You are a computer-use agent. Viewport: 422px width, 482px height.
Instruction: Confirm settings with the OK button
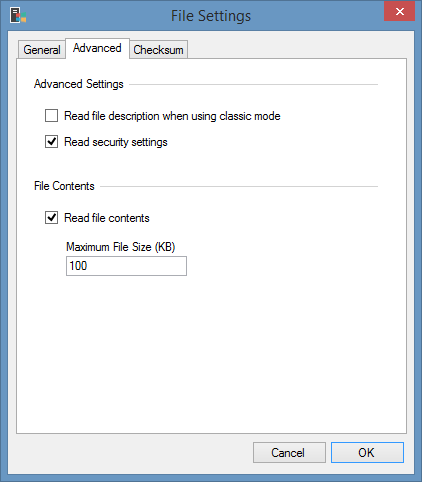[x=367, y=453]
